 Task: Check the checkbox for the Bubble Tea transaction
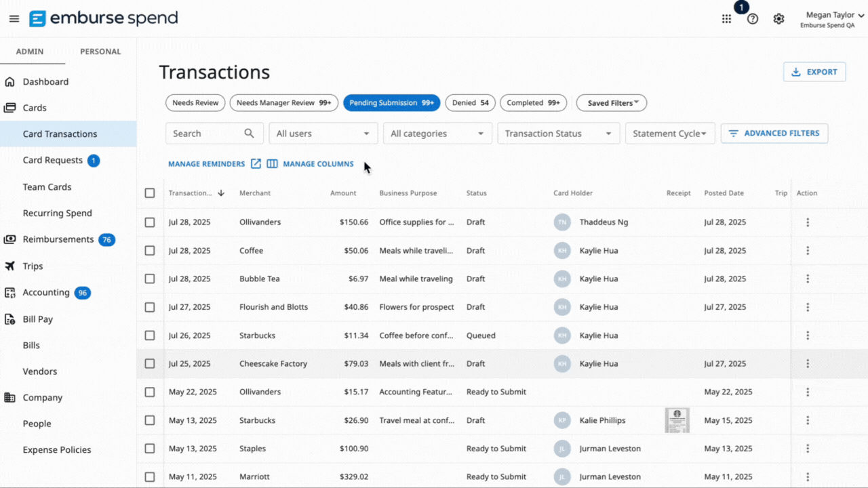click(150, 279)
